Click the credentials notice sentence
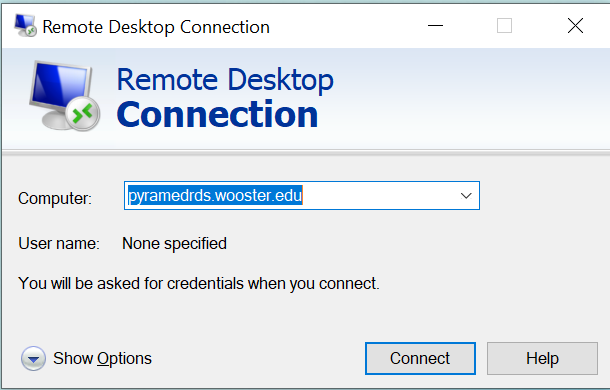 click(x=199, y=283)
